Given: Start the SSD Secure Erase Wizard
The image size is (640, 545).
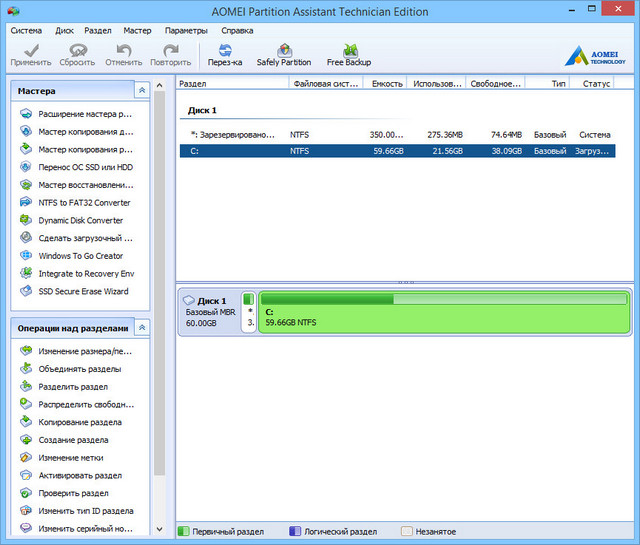Looking at the screenshot, I should pyautogui.click(x=83, y=292).
